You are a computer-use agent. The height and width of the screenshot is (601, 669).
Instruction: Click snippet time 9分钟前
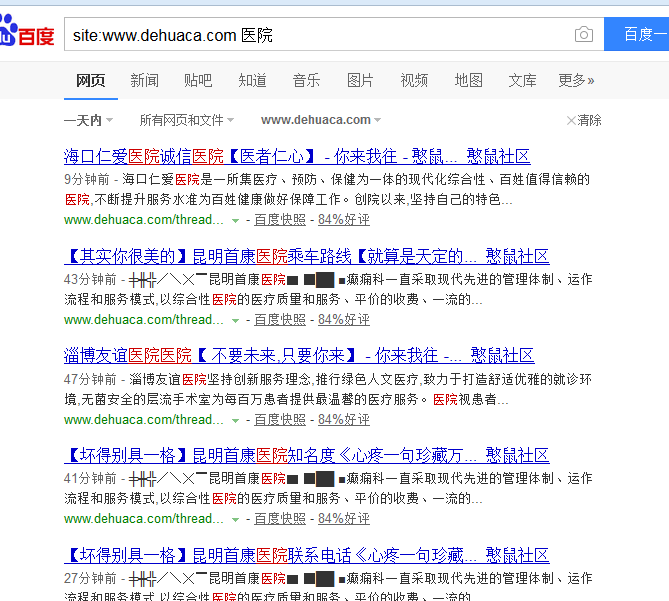[x=87, y=179]
